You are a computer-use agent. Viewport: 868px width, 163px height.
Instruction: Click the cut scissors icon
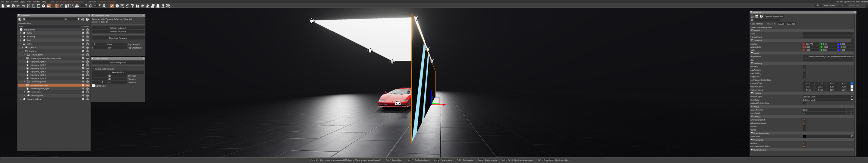pyautogui.click(x=28, y=6)
